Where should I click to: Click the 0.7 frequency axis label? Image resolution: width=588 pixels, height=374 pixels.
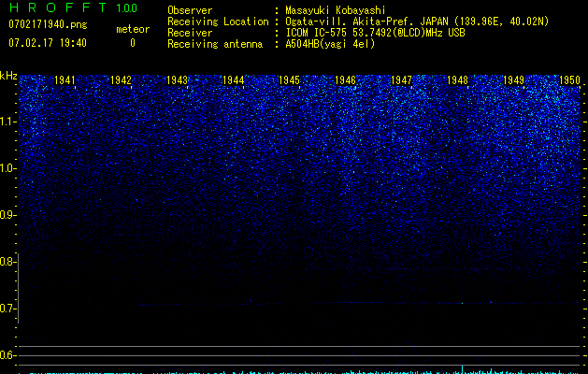[x=7, y=308]
